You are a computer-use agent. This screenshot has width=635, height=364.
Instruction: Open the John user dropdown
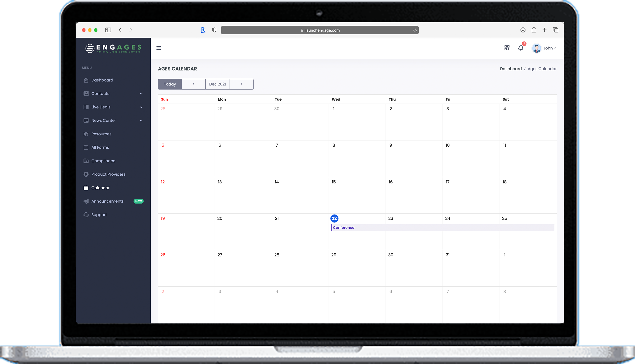click(x=544, y=48)
